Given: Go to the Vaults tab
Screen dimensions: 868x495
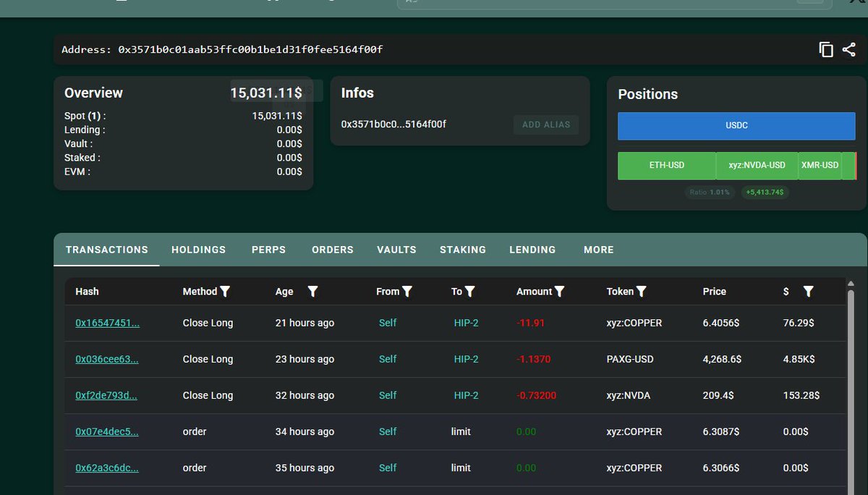Looking at the screenshot, I should pyautogui.click(x=396, y=250).
